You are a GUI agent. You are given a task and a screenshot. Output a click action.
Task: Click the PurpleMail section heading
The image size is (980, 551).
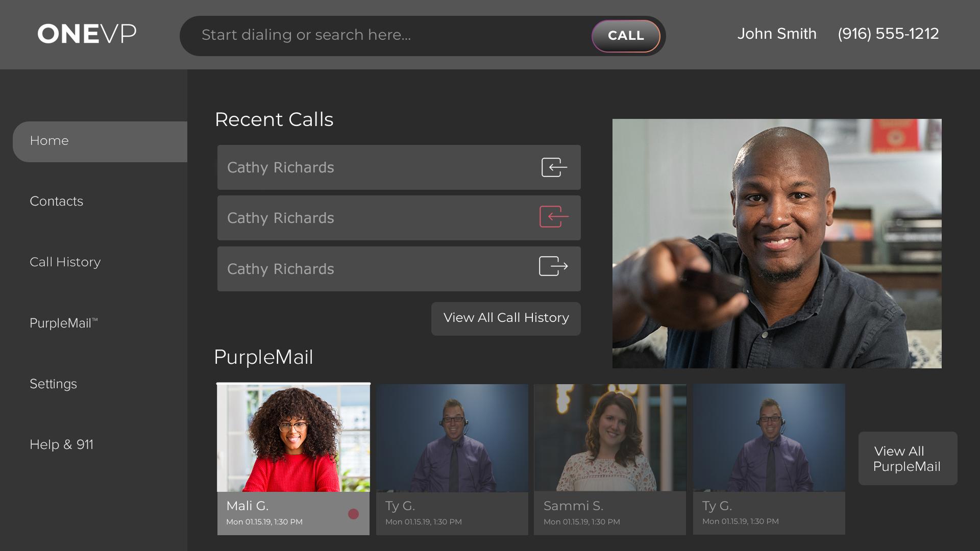click(x=263, y=357)
